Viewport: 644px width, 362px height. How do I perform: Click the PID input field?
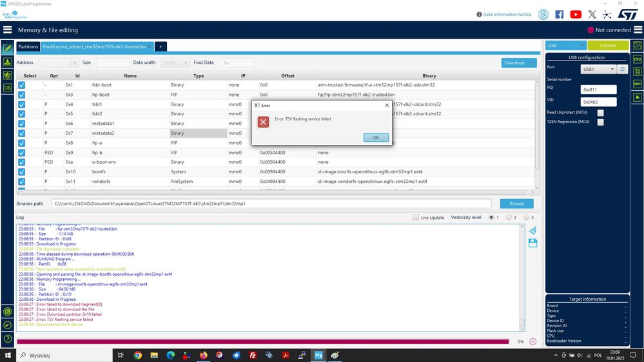(598, 90)
